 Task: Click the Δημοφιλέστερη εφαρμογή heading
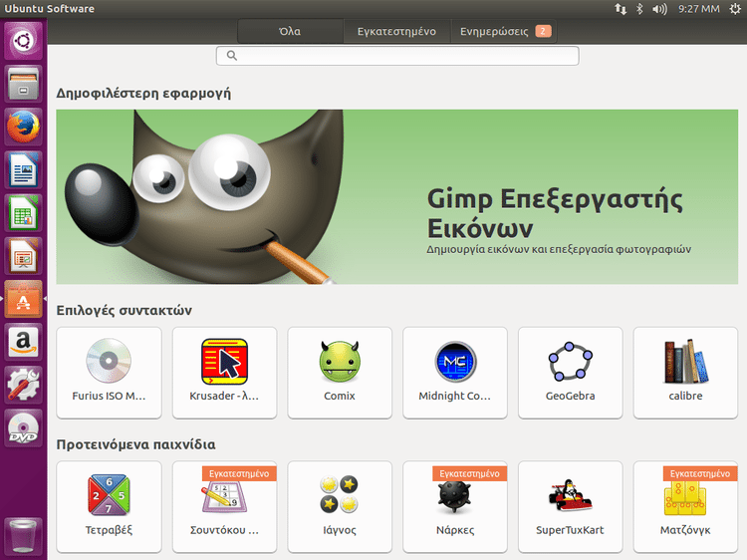(143, 93)
